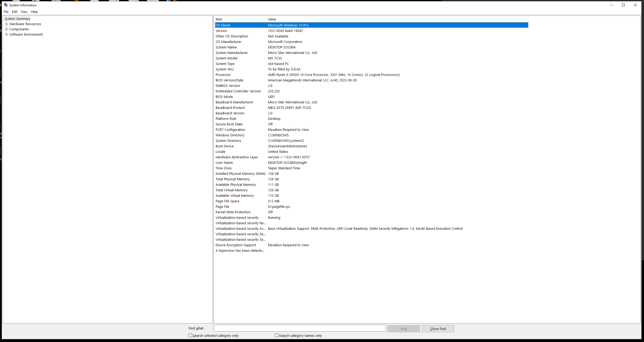Select the Total Physical Memory row

tap(371, 179)
